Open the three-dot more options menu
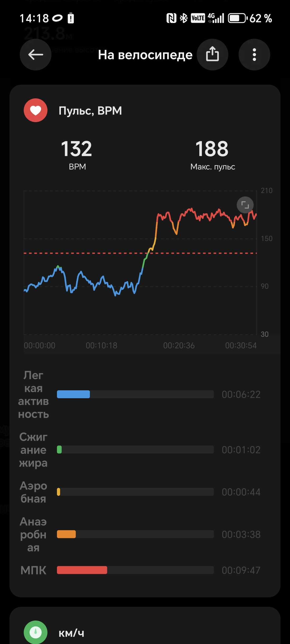Screen dimensions: 290x644 [x=254, y=55]
